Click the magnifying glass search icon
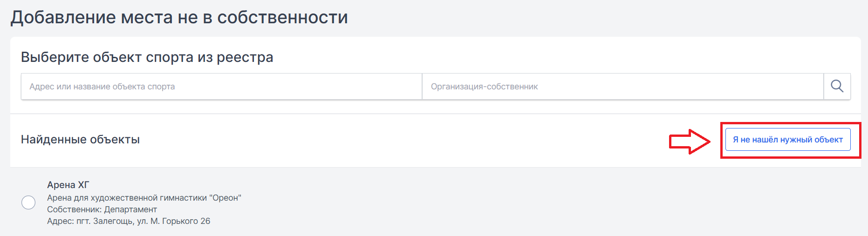The image size is (868, 236). tap(837, 86)
